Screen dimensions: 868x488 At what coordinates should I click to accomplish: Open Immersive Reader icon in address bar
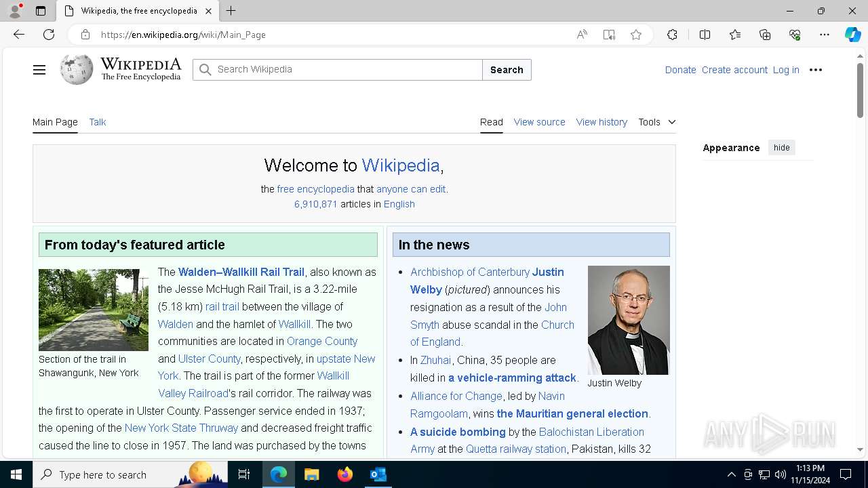click(x=609, y=35)
